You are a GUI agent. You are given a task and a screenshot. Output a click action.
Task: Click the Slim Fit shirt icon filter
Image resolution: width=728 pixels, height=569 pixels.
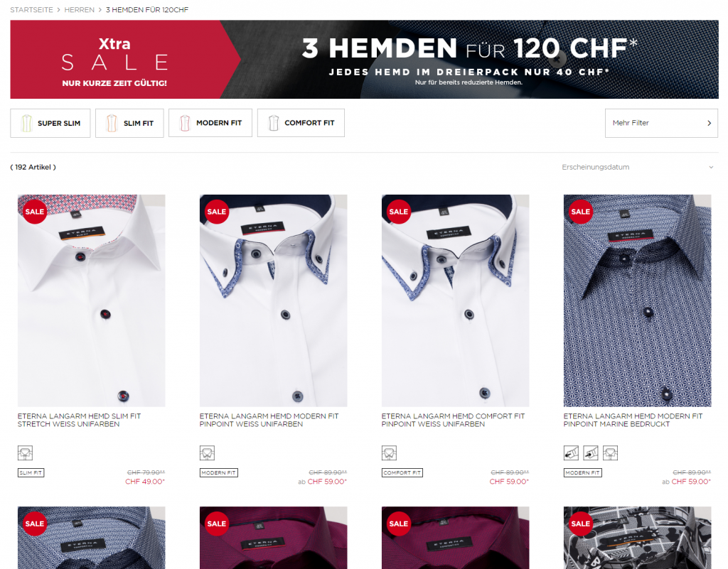[129, 123]
